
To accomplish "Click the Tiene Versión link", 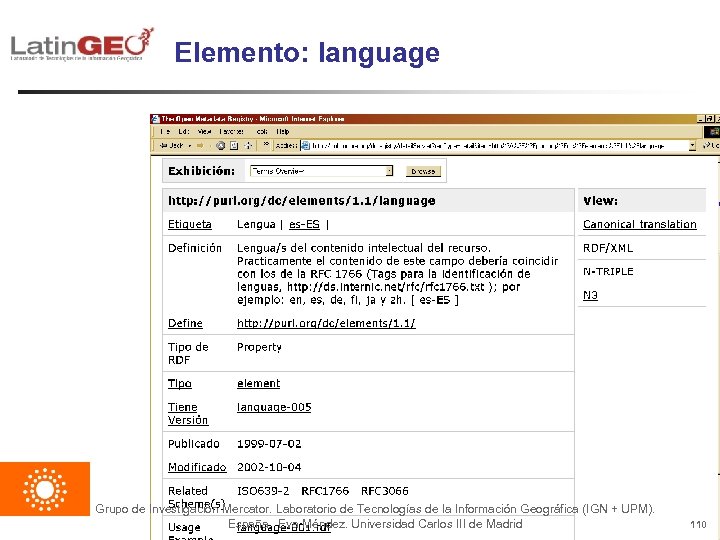I will (188, 413).
